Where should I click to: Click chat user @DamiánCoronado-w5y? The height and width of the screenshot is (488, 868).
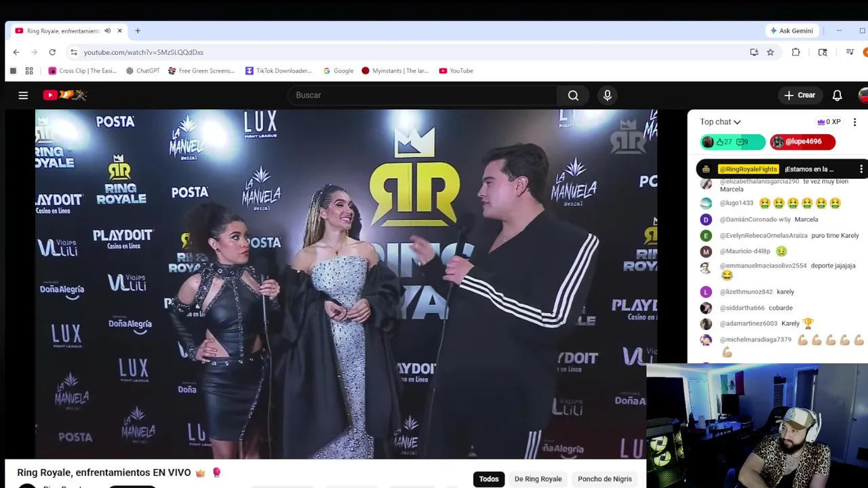click(x=755, y=220)
